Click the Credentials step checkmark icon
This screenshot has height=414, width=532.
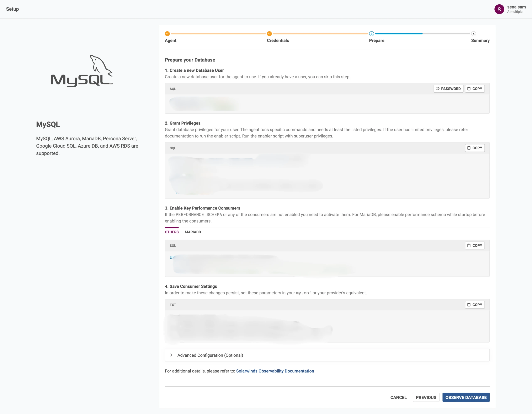tap(269, 34)
